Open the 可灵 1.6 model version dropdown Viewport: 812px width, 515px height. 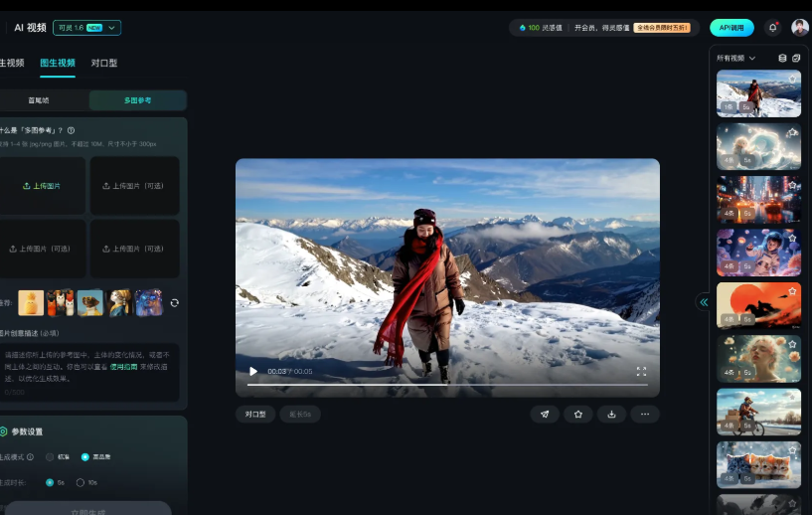pos(87,28)
